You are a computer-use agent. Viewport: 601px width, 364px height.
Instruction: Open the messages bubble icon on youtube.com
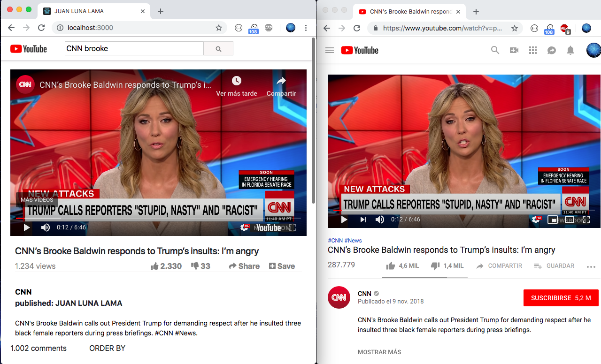point(552,50)
